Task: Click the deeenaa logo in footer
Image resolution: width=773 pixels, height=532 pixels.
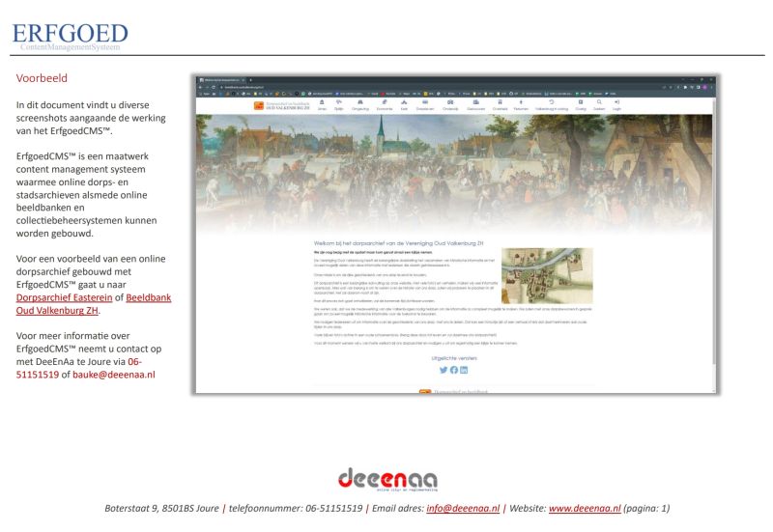Action: [387, 479]
